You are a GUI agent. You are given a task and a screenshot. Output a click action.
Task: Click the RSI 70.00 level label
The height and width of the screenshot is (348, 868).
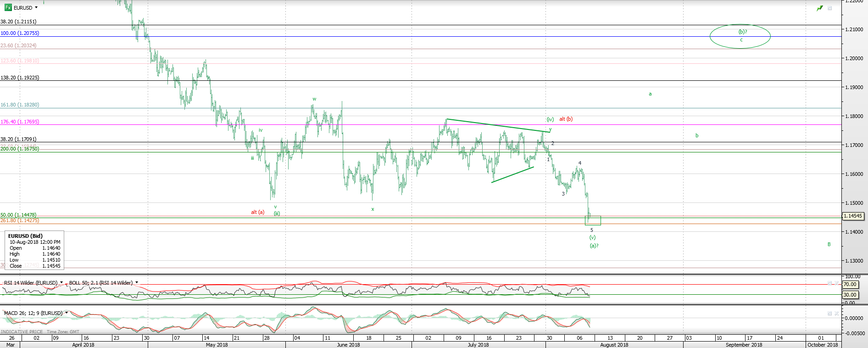click(x=850, y=284)
